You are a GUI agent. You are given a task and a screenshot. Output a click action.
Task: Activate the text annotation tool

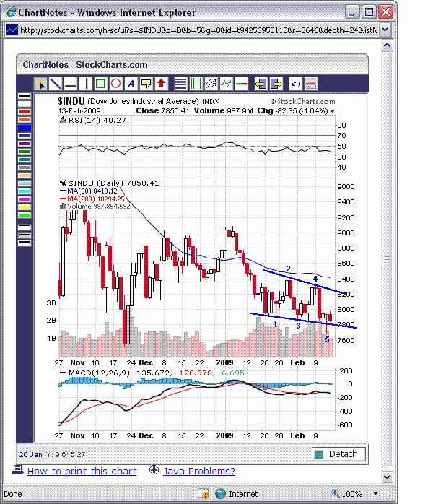coord(131,84)
